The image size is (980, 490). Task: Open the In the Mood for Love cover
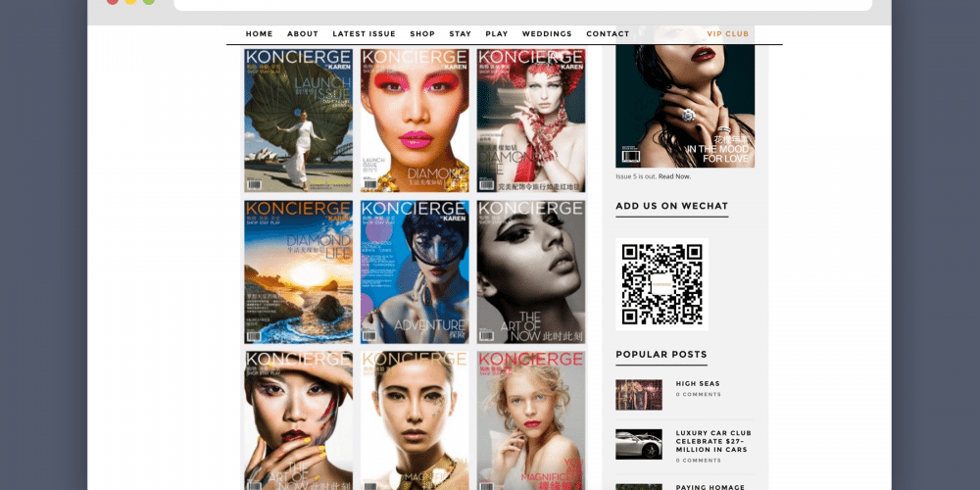(685, 98)
